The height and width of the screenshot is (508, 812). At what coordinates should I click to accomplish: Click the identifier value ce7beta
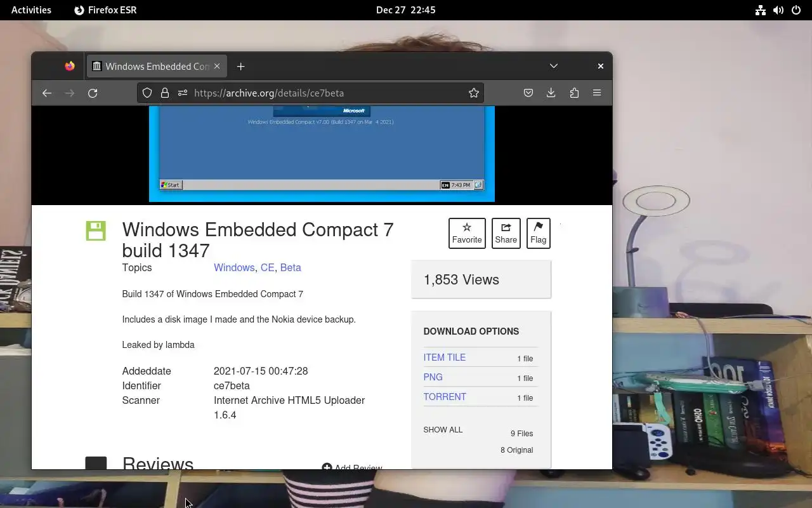232,385
